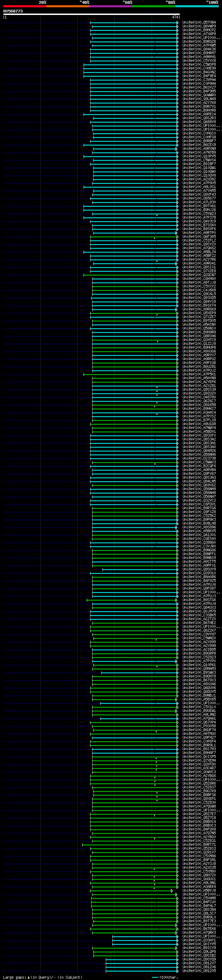Select the query label AV560773
This screenshot has width=222, height=980.
(13, 11)
